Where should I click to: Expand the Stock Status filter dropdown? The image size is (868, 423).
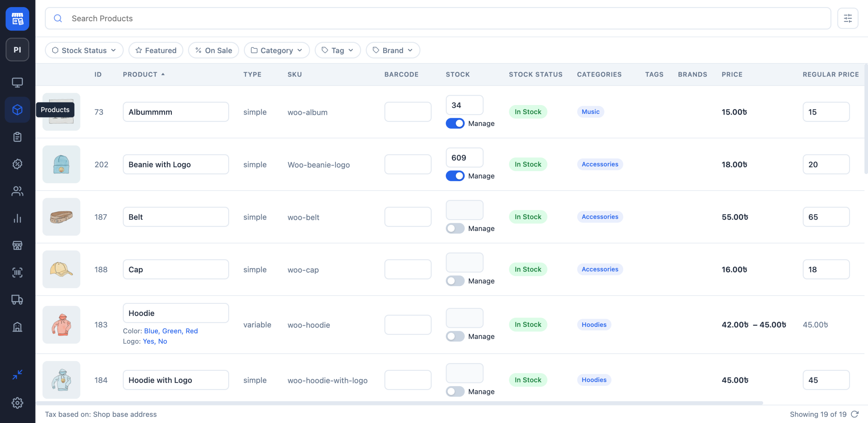click(x=84, y=50)
